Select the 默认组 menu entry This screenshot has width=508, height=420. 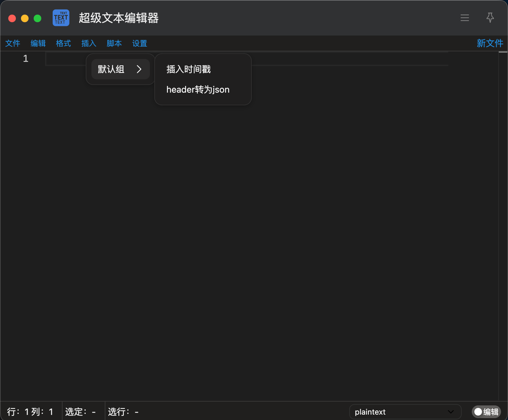click(x=121, y=69)
